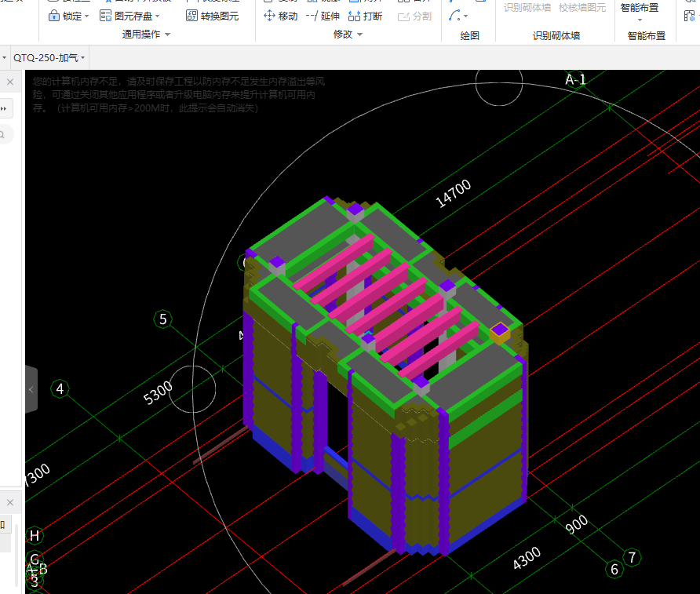Click the side panel collapse handle arrow
The height and width of the screenshot is (594, 700).
pos(31,390)
